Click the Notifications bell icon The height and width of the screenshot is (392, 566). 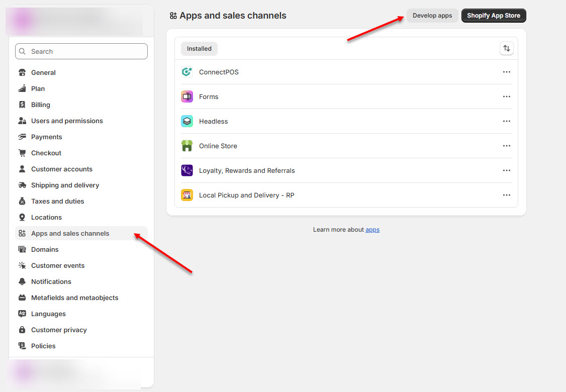22,281
